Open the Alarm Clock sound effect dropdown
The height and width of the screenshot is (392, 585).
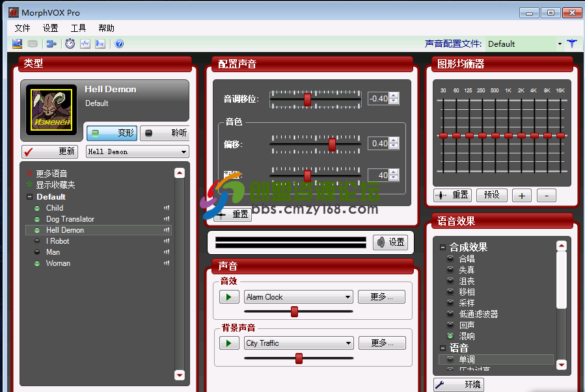click(298, 297)
